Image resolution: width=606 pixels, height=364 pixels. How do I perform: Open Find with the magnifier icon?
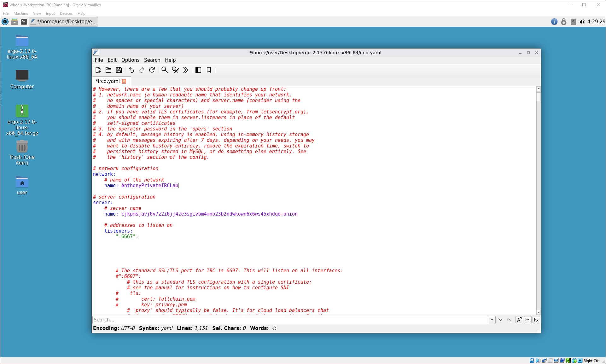coord(165,70)
